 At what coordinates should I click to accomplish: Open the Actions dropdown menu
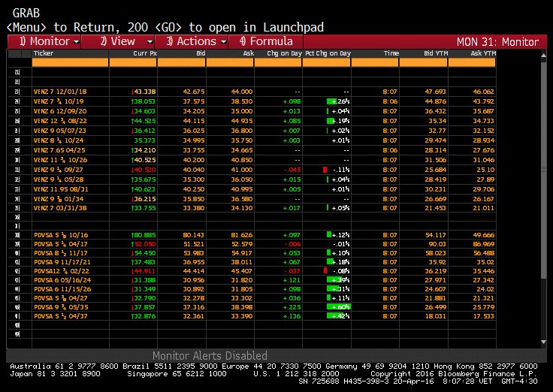(195, 41)
